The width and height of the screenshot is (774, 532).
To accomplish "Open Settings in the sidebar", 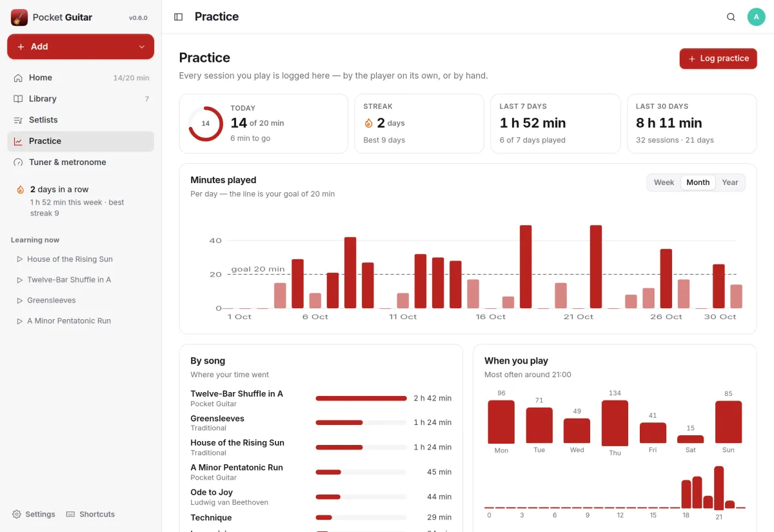I will [x=34, y=515].
